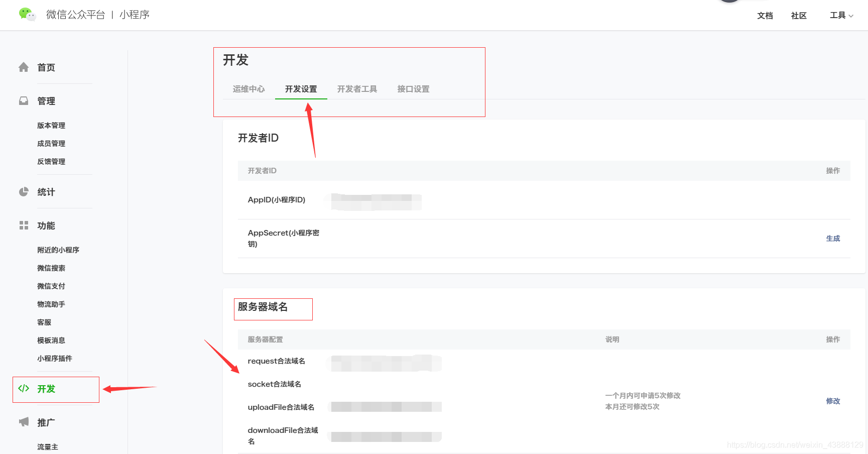
Task: Click the 开发者ID section heading
Action: tap(258, 138)
